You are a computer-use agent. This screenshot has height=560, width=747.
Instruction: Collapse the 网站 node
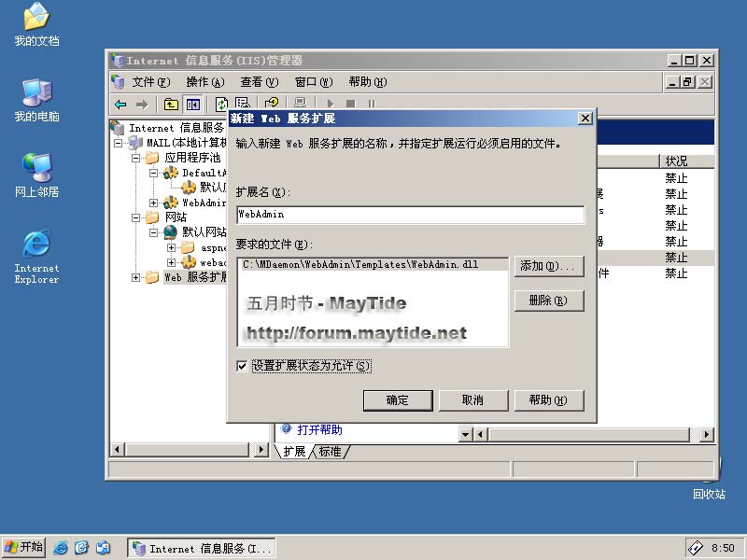coord(135,217)
